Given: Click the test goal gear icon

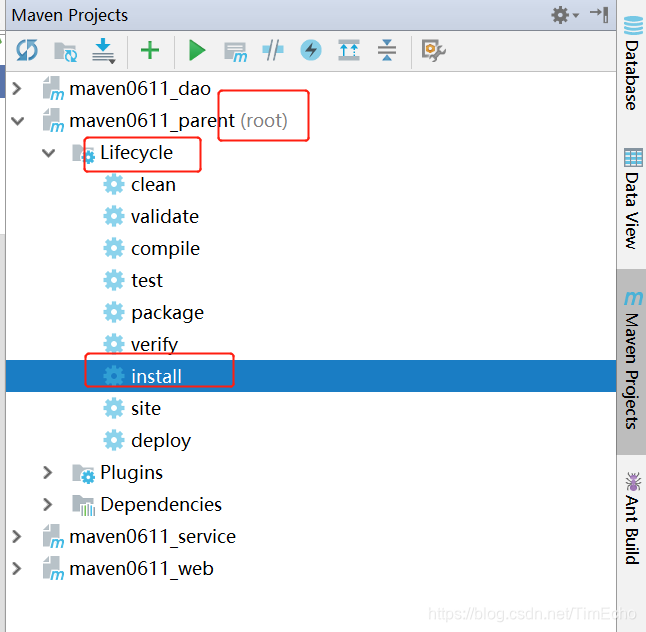Looking at the screenshot, I should (x=114, y=281).
